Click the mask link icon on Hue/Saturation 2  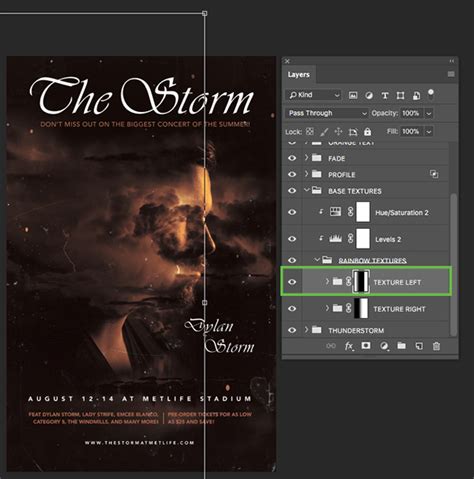350,212
